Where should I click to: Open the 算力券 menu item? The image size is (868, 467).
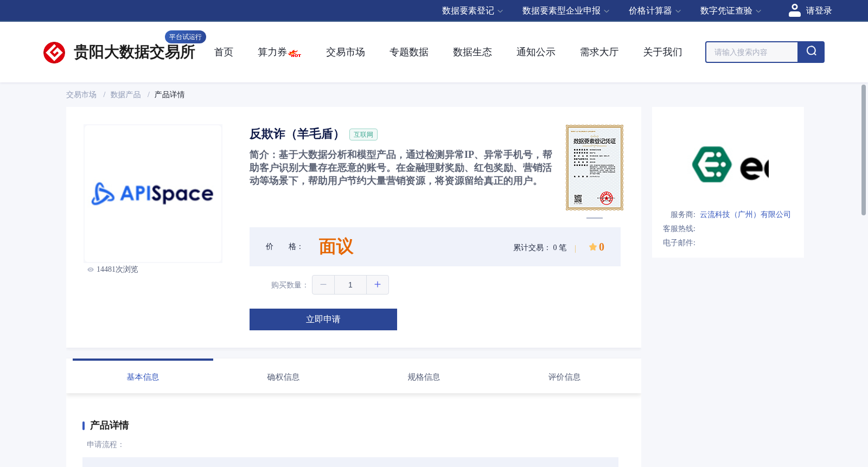click(272, 52)
